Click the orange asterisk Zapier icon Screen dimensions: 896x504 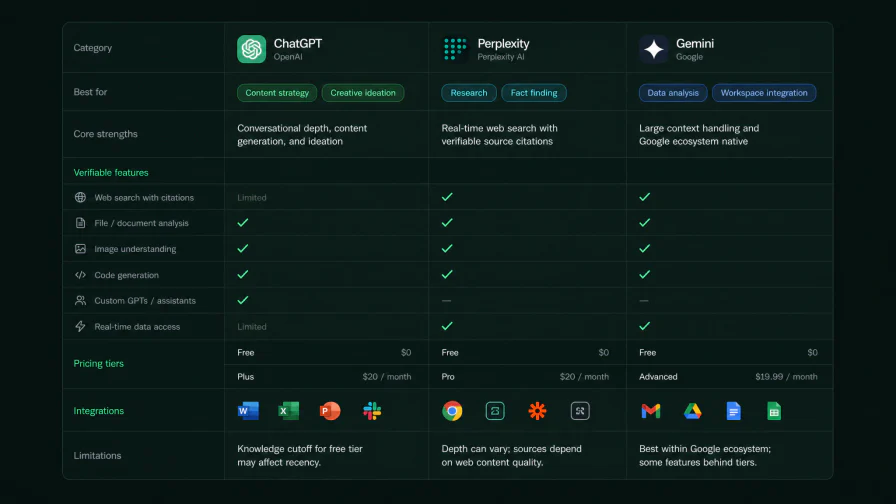tap(537, 411)
